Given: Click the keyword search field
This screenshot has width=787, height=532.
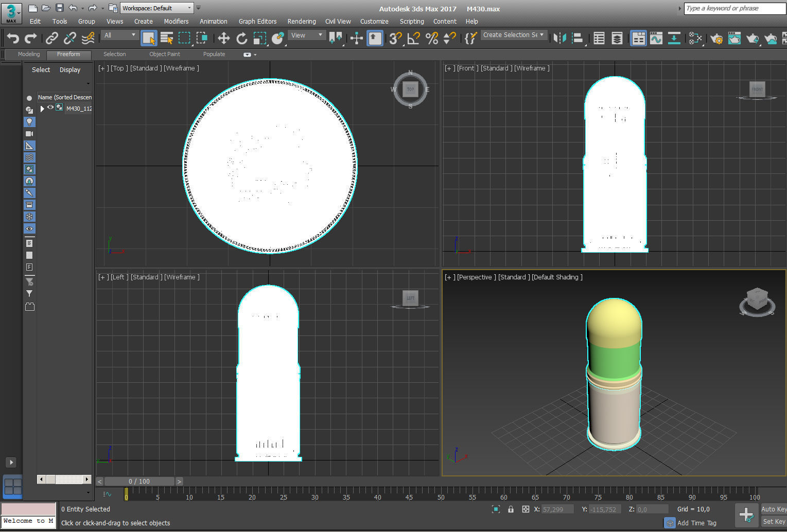Looking at the screenshot, I should (734, 8).
